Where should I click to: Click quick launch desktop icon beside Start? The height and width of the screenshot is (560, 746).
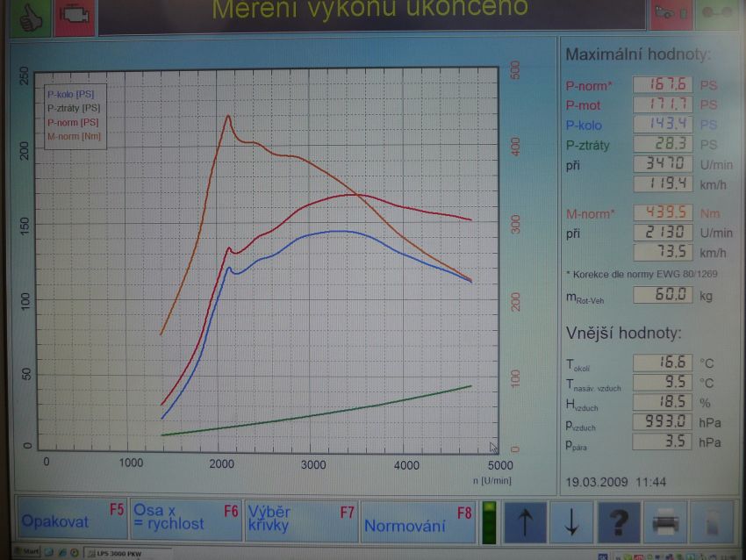(48, 552)
